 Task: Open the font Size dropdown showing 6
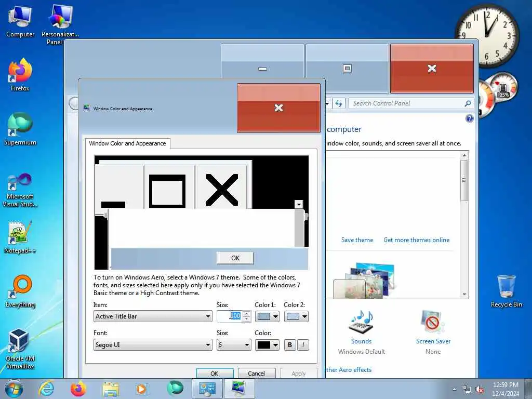(x=234, y=345)
